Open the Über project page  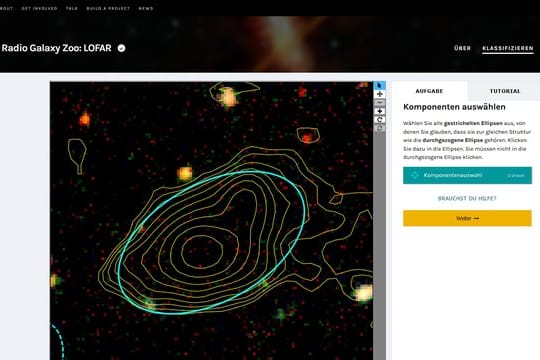click(462, 48)
